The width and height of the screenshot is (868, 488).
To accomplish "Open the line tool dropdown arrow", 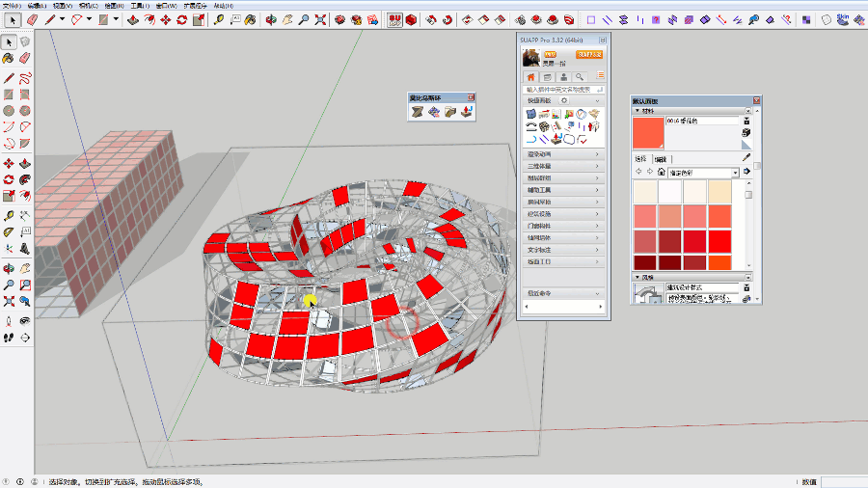I will [63, 19].
